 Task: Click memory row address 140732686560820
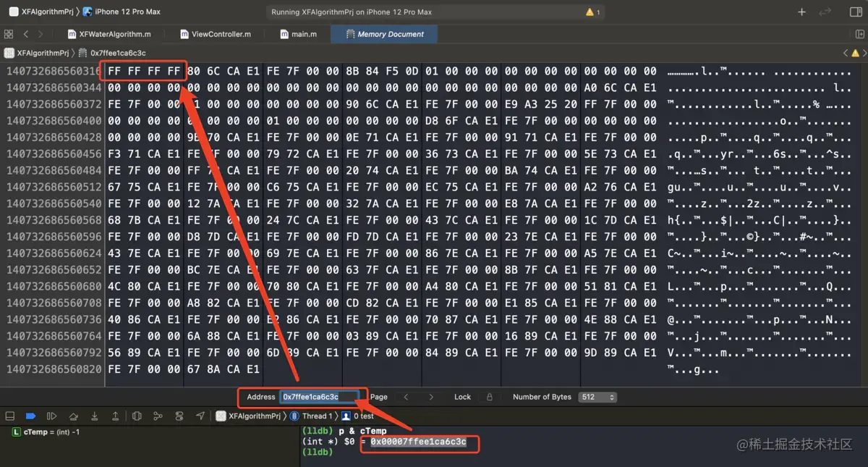[x=54, y=370]
